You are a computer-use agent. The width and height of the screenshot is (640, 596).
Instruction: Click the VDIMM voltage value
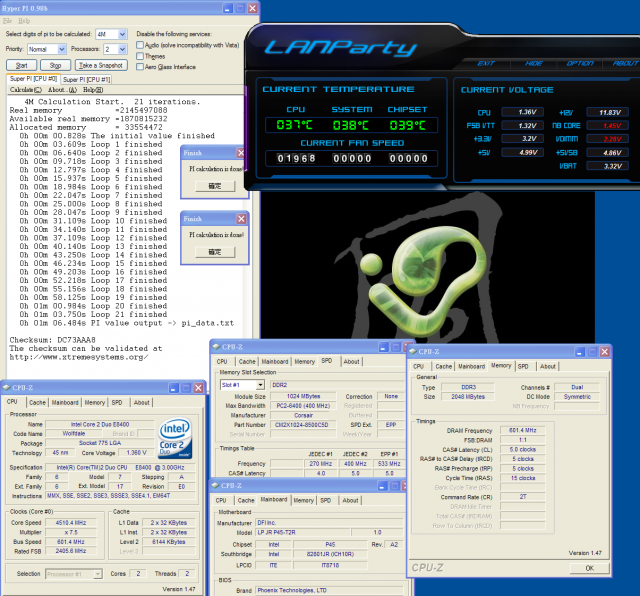608,139
